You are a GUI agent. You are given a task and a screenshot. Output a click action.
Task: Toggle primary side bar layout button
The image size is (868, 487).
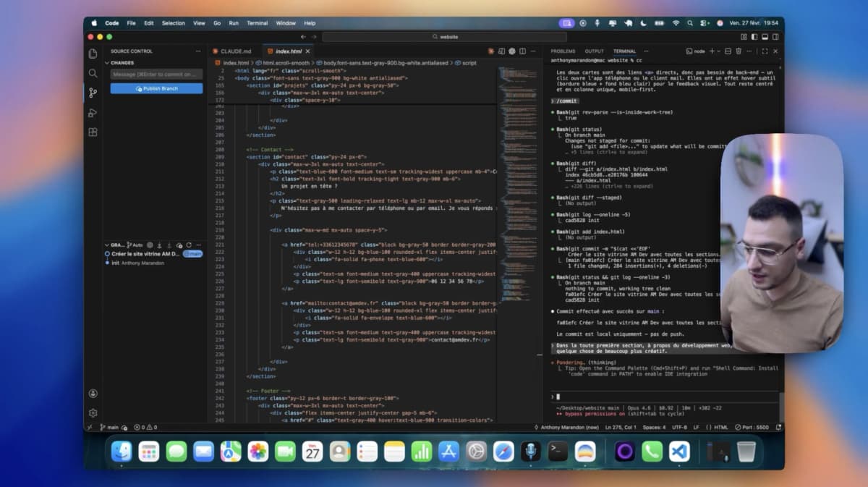tap(754, 37)
